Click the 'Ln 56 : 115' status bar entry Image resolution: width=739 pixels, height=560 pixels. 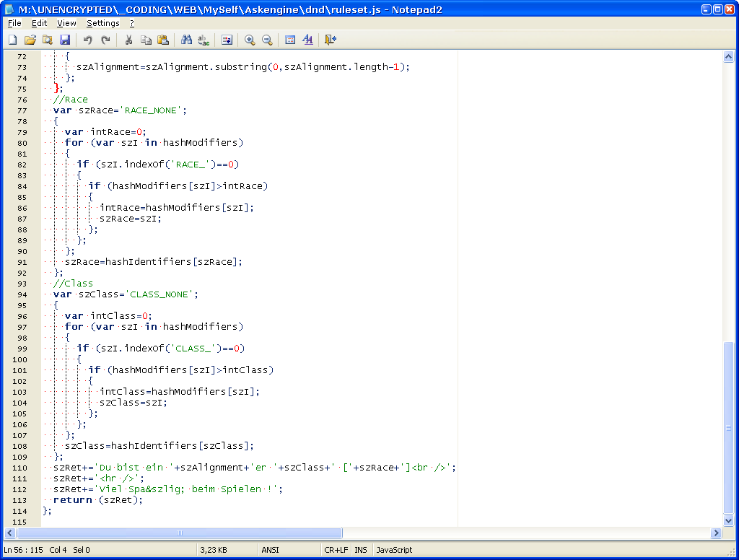pos(23,550)
